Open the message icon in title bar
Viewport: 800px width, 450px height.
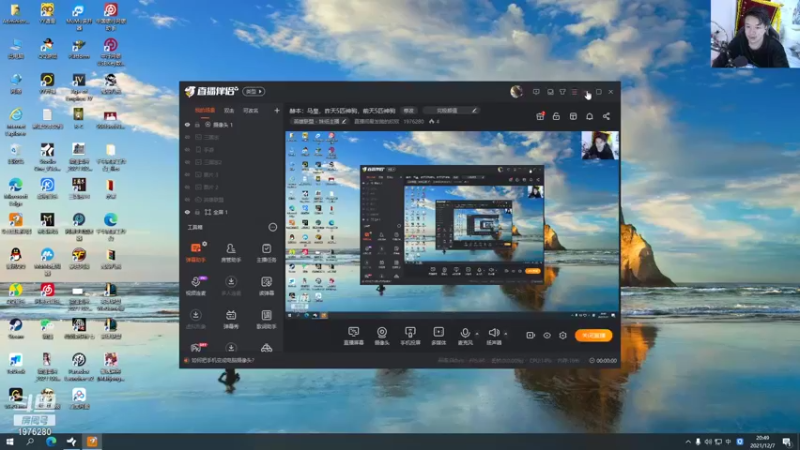[x=536, y=92]
